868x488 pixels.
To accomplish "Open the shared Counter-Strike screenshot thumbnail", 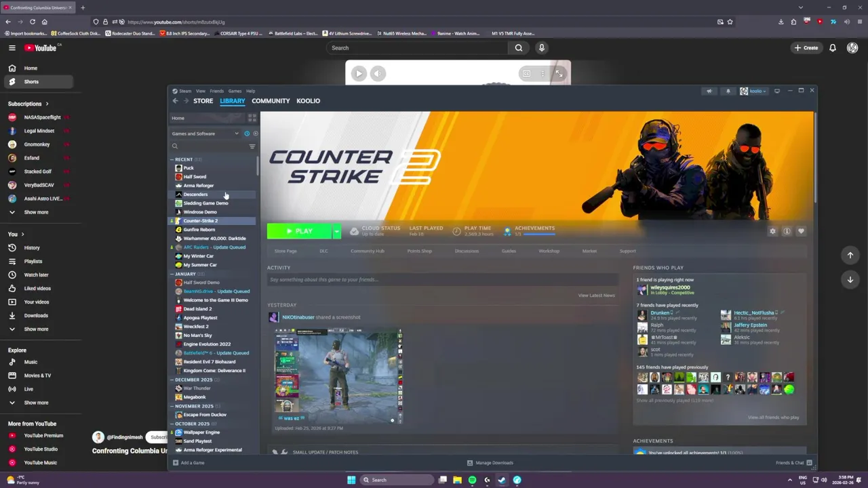I will click(338, 376).
